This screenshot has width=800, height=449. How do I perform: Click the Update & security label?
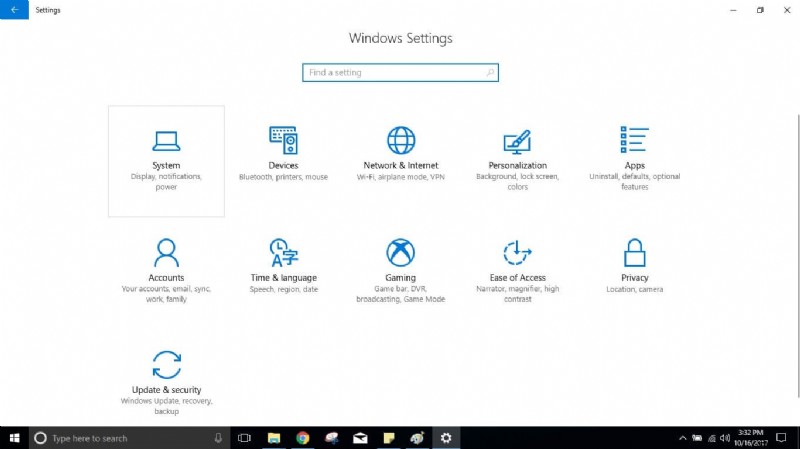[167, 390]
